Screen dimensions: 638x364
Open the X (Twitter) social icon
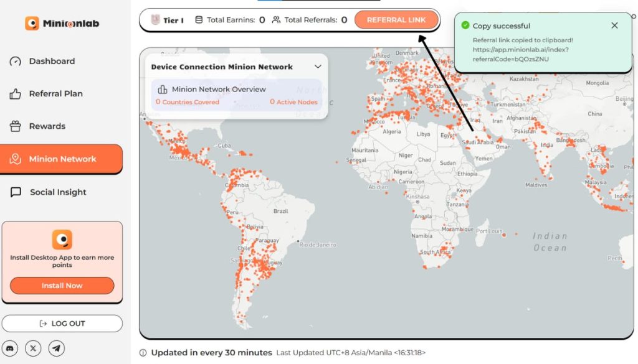33,348
